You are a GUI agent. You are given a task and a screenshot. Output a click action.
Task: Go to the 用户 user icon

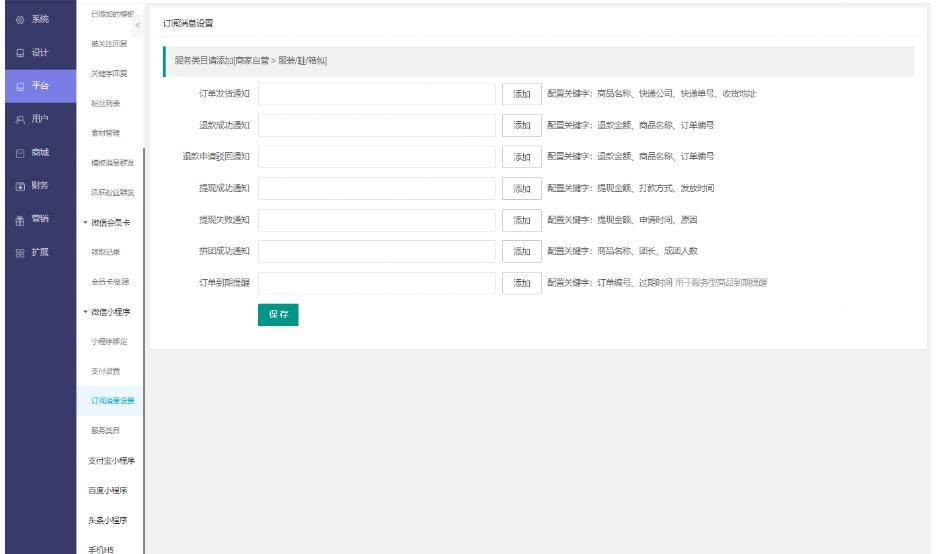tap(21, 120)
